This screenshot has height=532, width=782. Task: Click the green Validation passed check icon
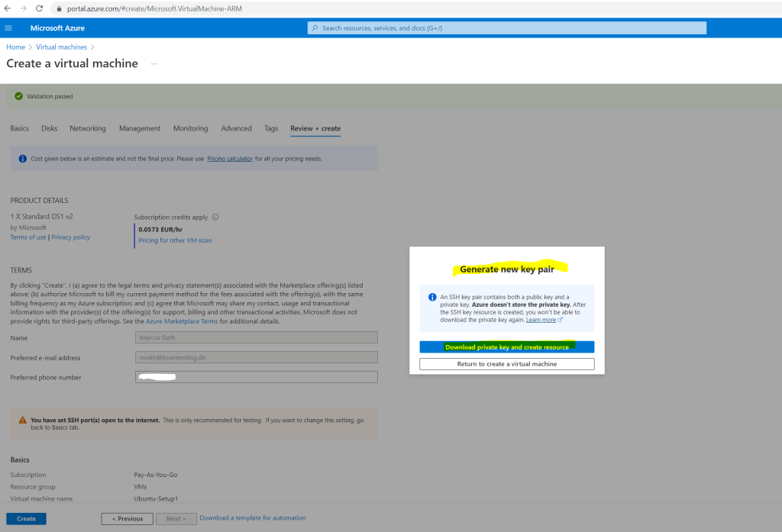[x=18, y=96]
